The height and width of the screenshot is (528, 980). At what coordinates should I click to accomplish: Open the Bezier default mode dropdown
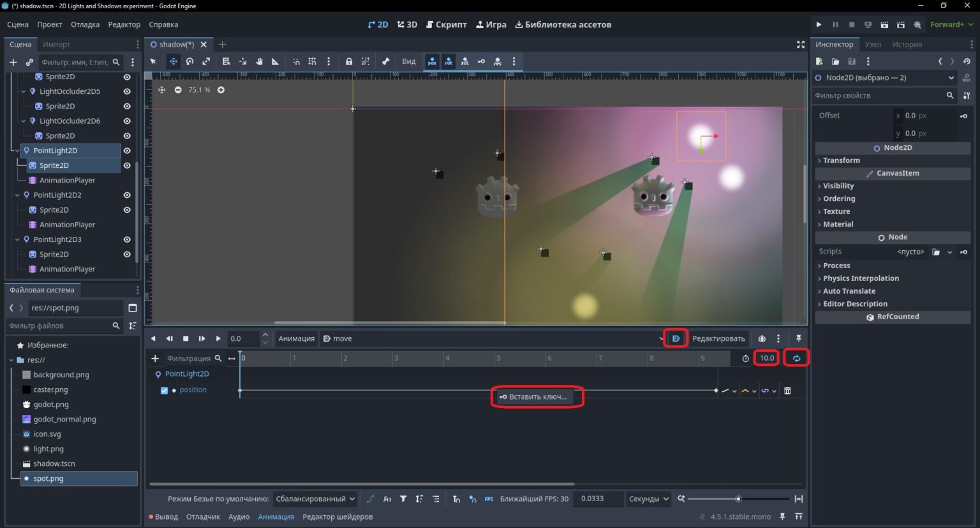click(x=315, y=499)
